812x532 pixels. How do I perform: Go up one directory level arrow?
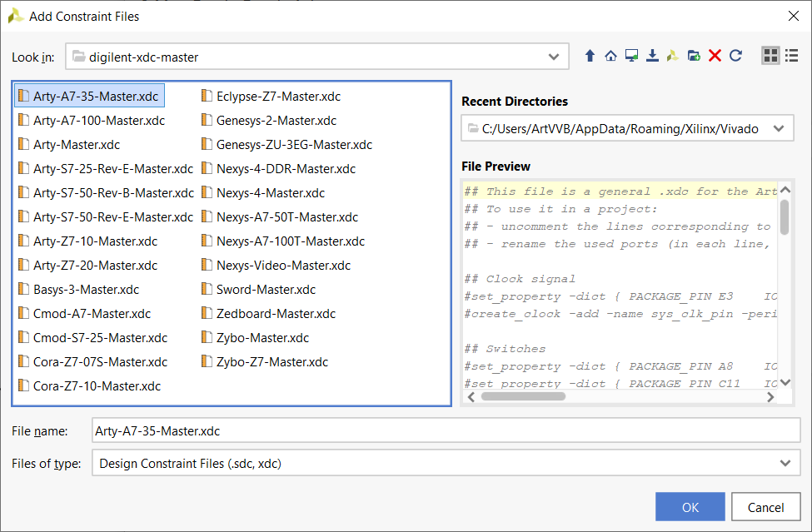(x=590, y=56)
